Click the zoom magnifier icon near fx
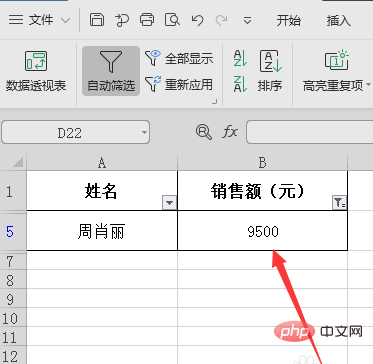Image resolution: width=373 pixels, height=364 pixels. [204, 132]
